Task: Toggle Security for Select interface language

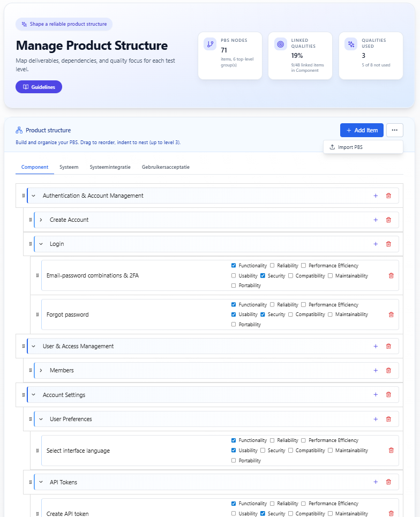Action: 262,451
